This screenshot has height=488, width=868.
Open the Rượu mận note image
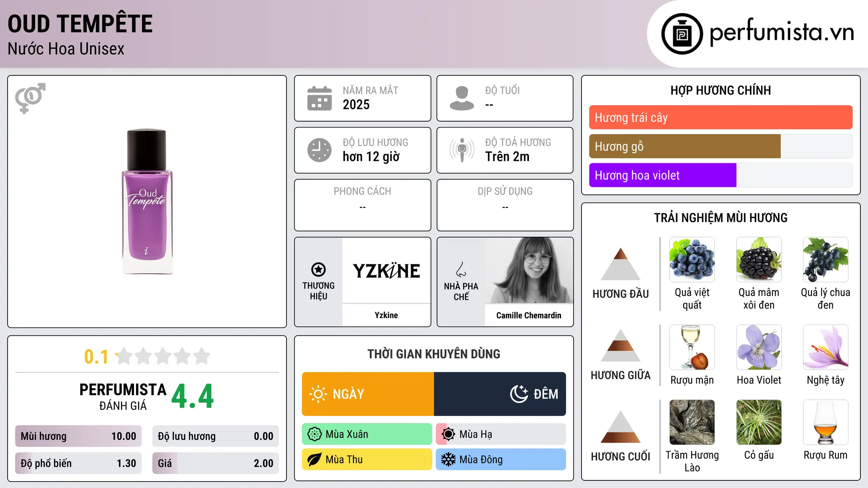click(692, 347)
